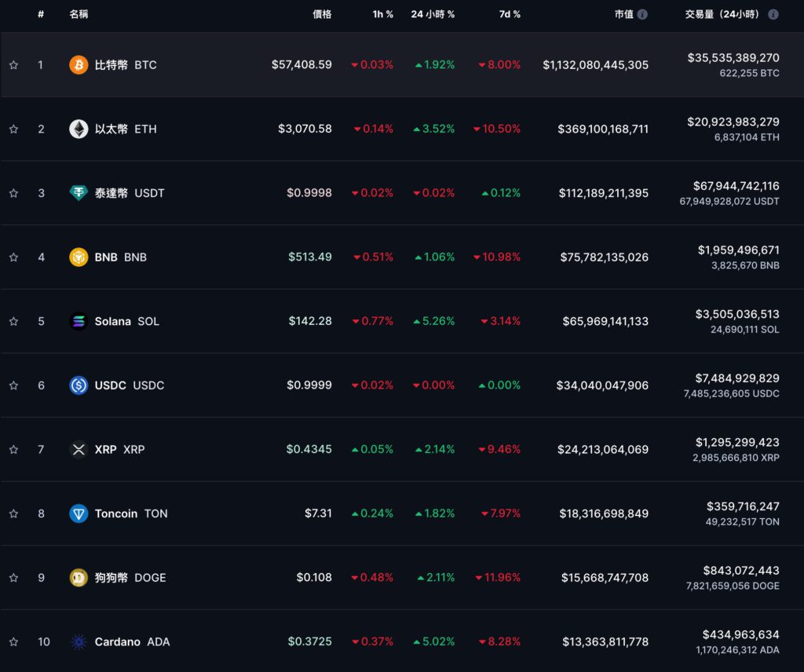Mark Cardano ADA as favorite with star
Viewport: 804px width, 672px height.
point(14,641)
